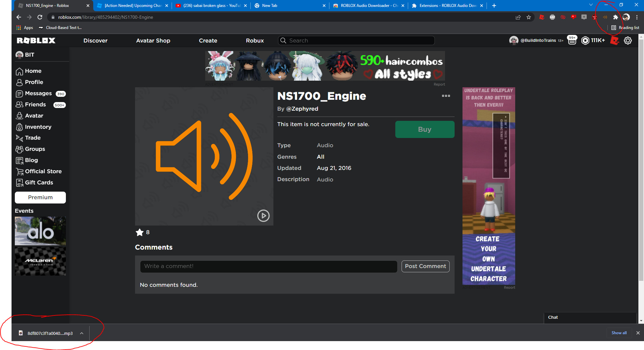Switch to the New Tab tab
Viewport: 644px width, 350px height.
[x=290, y=6]
